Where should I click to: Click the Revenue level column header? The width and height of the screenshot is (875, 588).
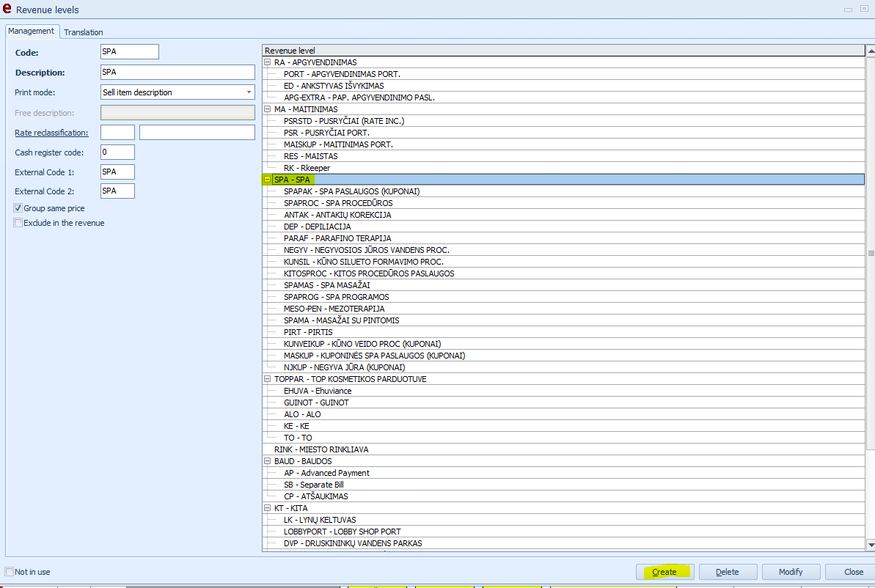[563, 50]
